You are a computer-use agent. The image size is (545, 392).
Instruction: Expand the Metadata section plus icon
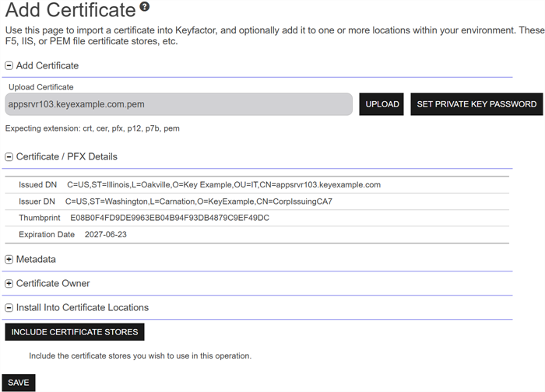click(x=9, y=259)
